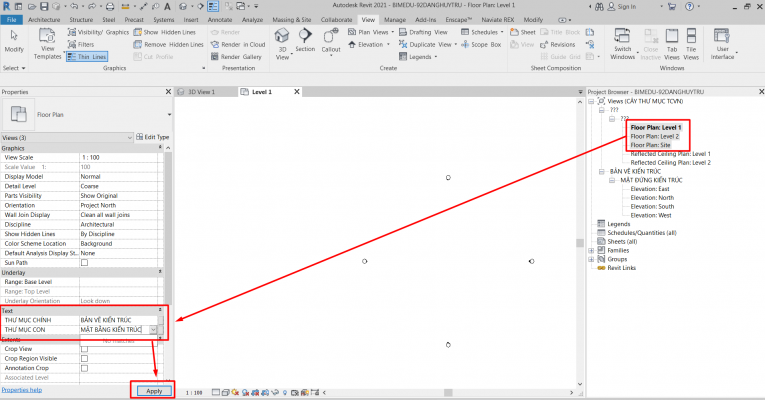Open the Properties help link
Image resolution: width=765 pixels, height=400 pixels.
[21, 390]
